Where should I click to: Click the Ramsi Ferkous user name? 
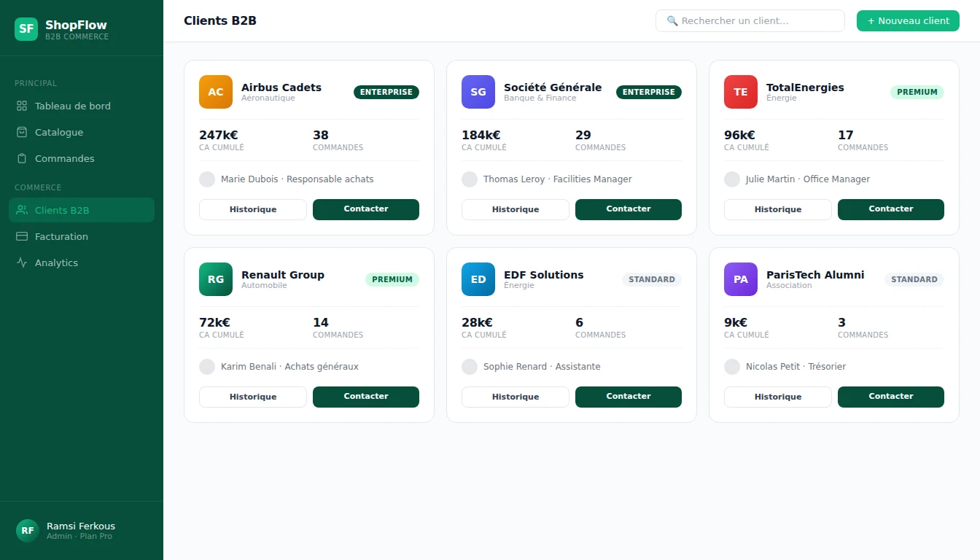[81, 526]
